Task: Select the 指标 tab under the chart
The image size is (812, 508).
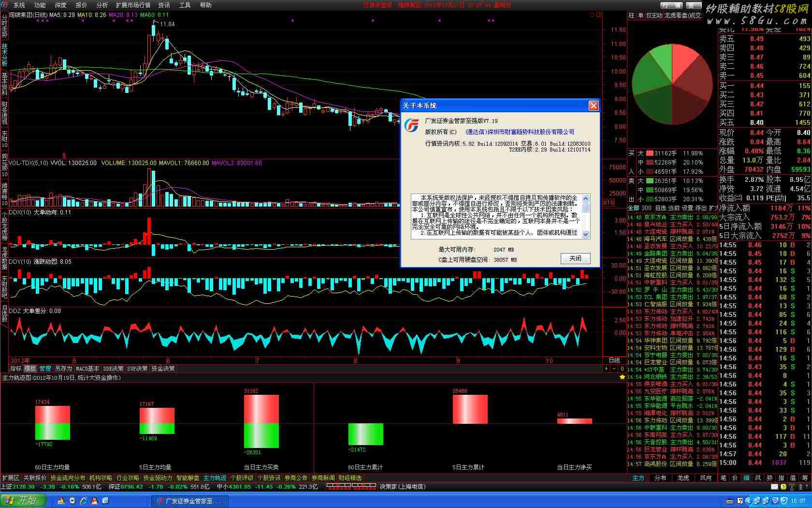Action: coord(16,369)
